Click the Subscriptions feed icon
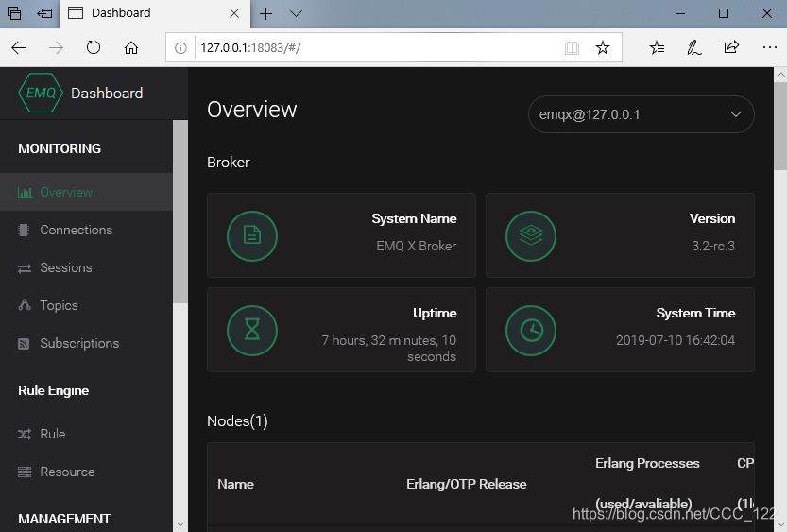The height and width of the screenshot is (532, 787). (x=24, y=344)
